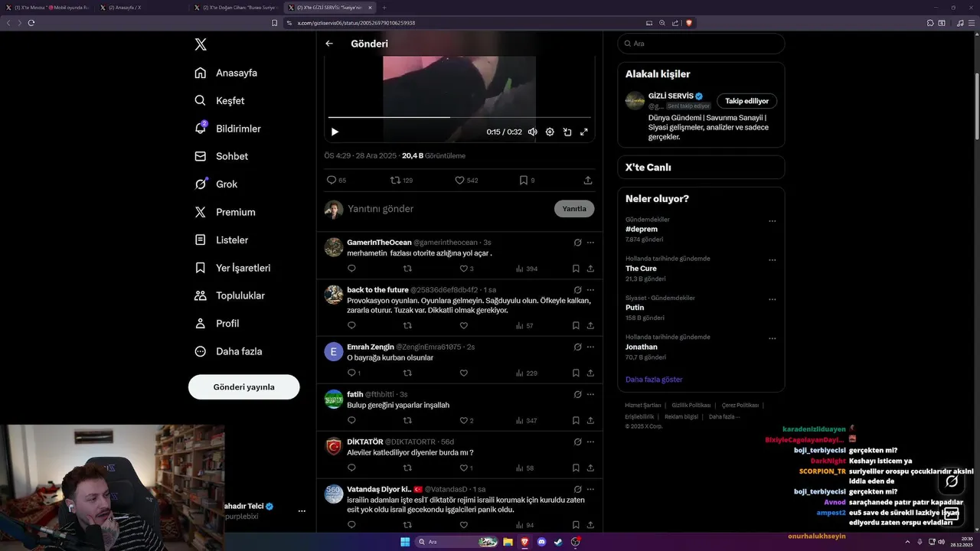Open more options on GamerInTheOcean reply
This screenshot has width=980, height=551.
point(590,243)
